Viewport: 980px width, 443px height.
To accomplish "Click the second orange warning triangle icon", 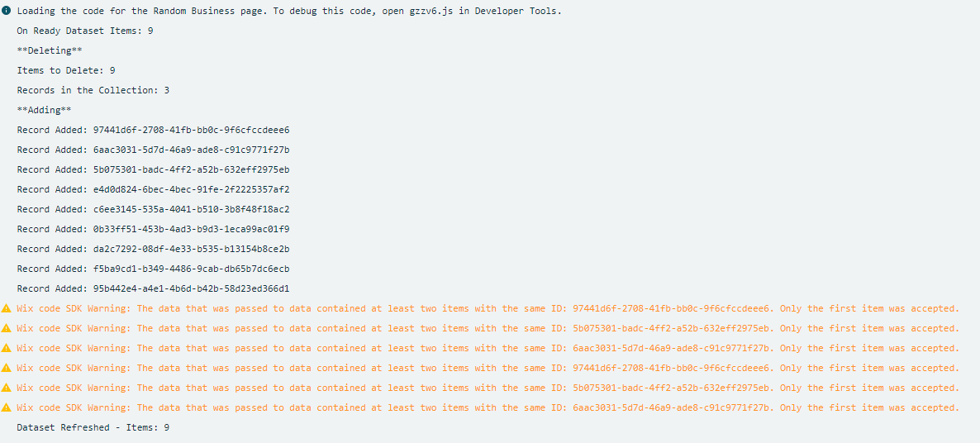I will [x=7, y=328].
